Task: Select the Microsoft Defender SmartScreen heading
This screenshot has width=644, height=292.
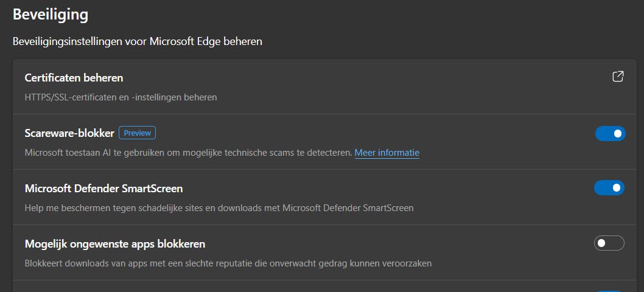Action: click(103, 189)
